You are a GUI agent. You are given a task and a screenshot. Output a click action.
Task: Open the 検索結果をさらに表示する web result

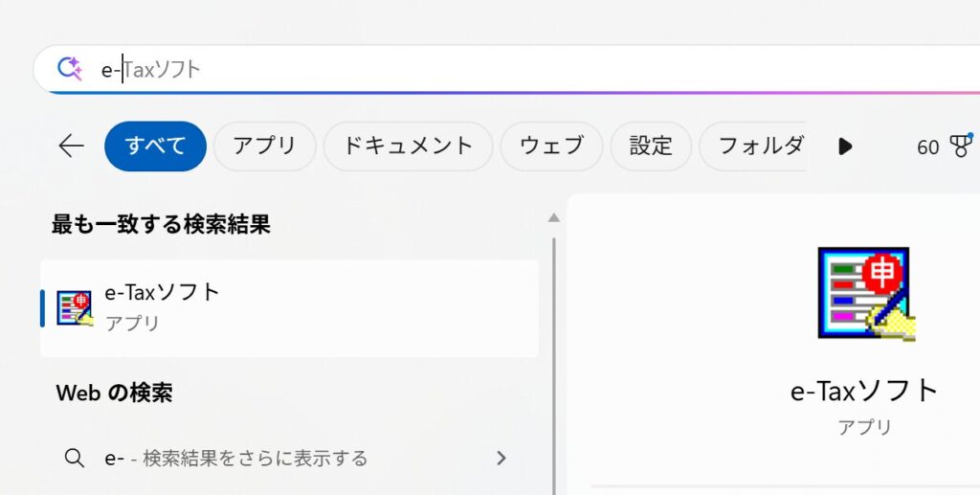coord(255,459)
